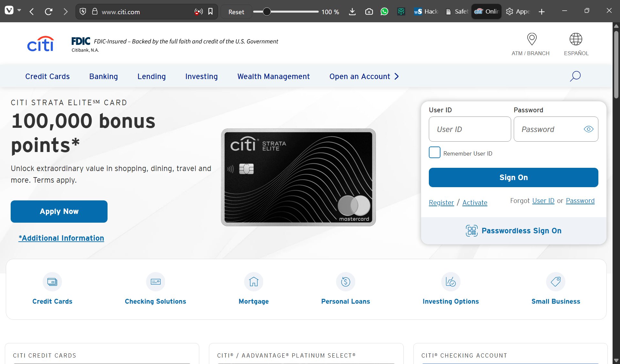620x364 pixels.
Task: Capture the page with the camera icon
Action: [369, 12]
